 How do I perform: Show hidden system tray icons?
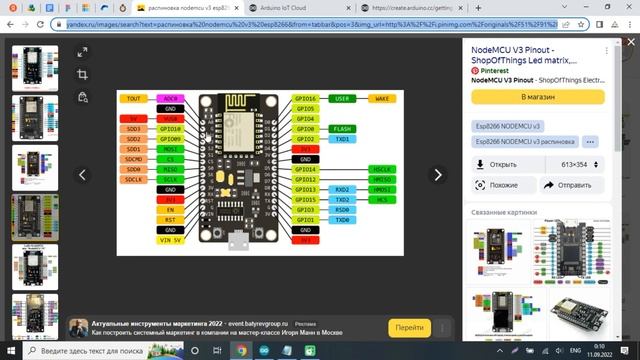coord(500,351)
